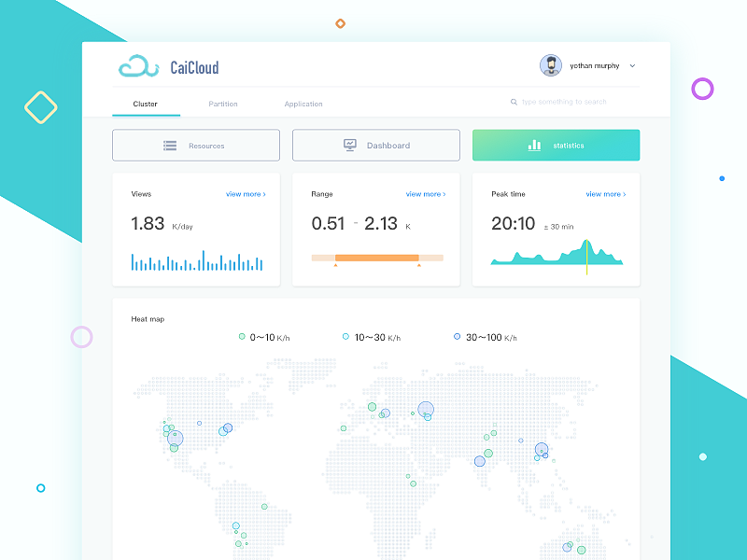The width and height of the screenshot is (747, 560).
Task: Toggle the 30~100 K/h legend circle
Action: point(457,337)
